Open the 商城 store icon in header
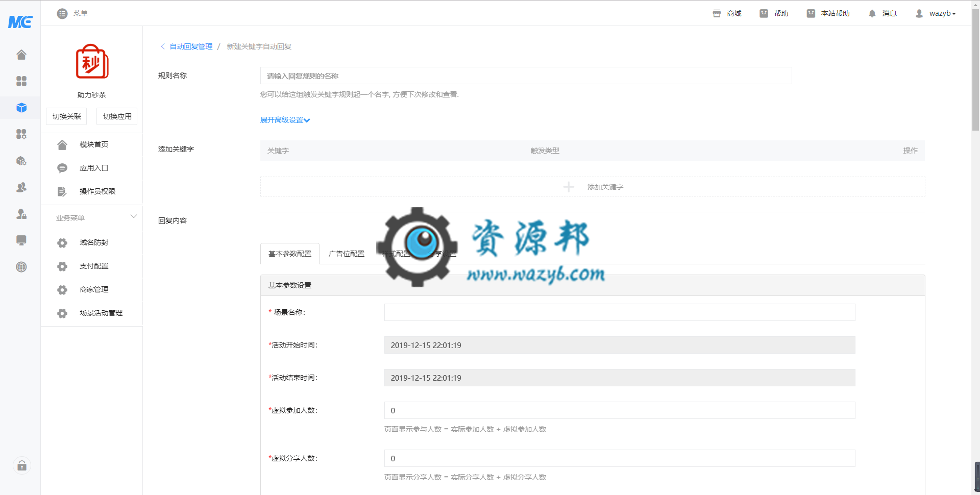980x495 pixels. click(x=717, y=14)
